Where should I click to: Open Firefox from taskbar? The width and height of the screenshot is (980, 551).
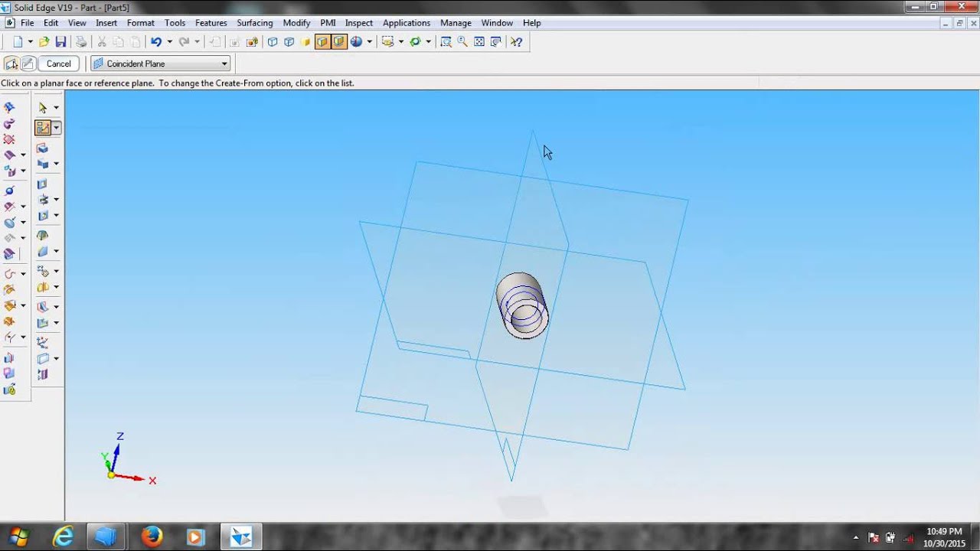click(152, 537)
